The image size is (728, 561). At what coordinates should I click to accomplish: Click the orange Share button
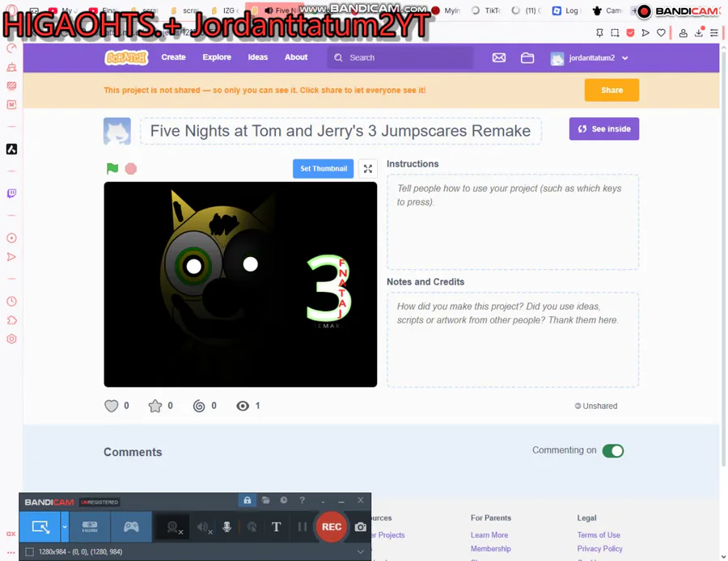pos(612,90)
